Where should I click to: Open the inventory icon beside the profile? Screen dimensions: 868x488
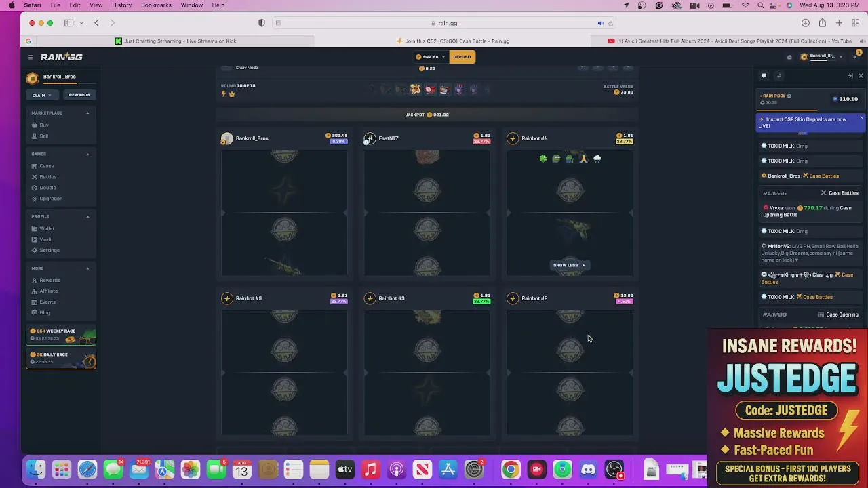point(789,57)
